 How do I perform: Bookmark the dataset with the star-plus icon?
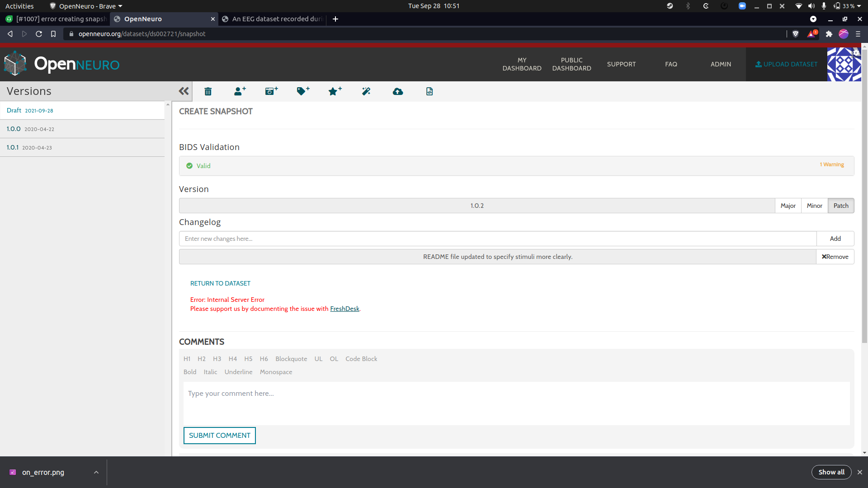click(335, 91)
